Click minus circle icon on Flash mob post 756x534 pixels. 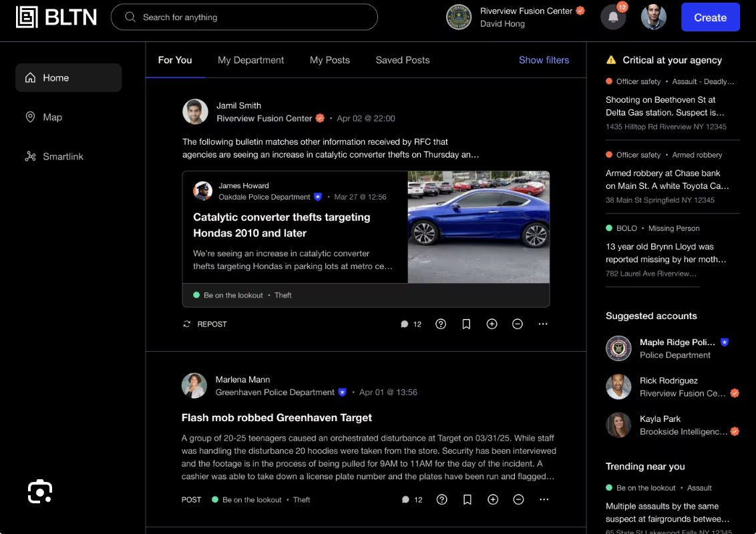click(518, 500)
